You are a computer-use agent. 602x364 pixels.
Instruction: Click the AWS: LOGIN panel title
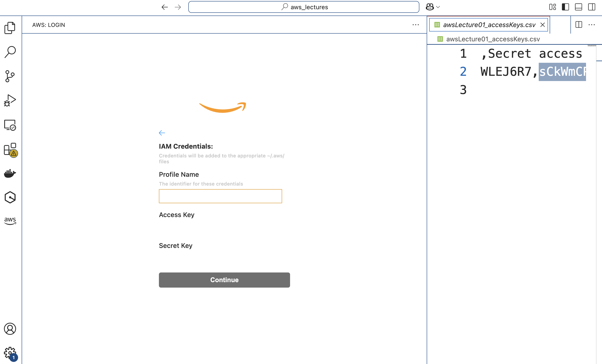pyautogui.click(x=49, y=25)
